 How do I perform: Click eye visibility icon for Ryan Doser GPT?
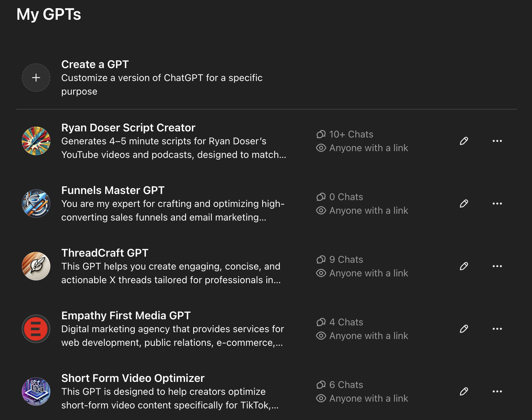pyautogui.click(x=321, y=148)
